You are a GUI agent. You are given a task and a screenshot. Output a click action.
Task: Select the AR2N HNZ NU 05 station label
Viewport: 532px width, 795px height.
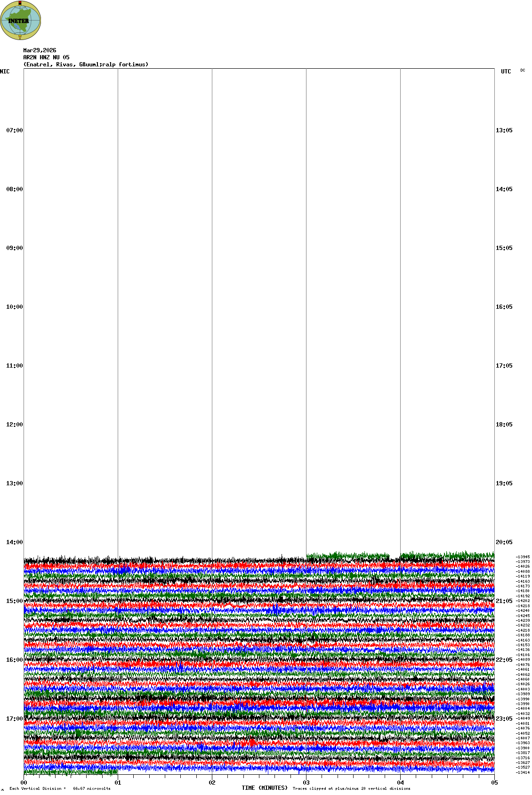click(46, 57)
